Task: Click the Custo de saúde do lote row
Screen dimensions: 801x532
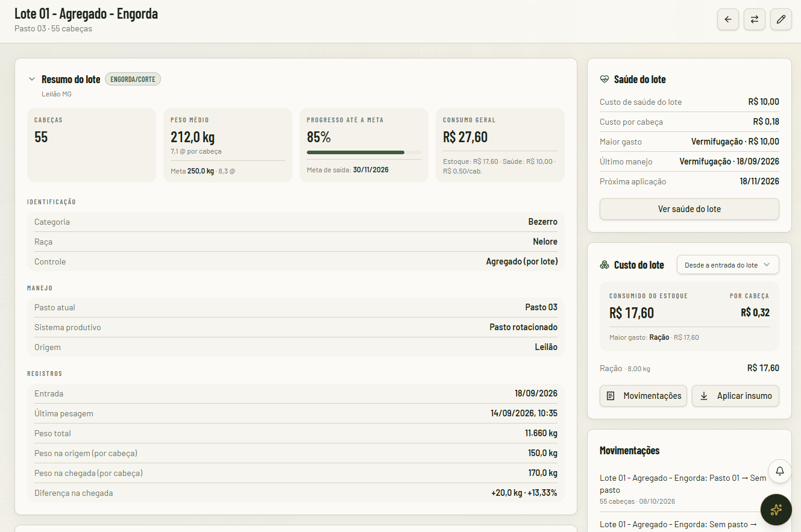Action: pos(689,102)
